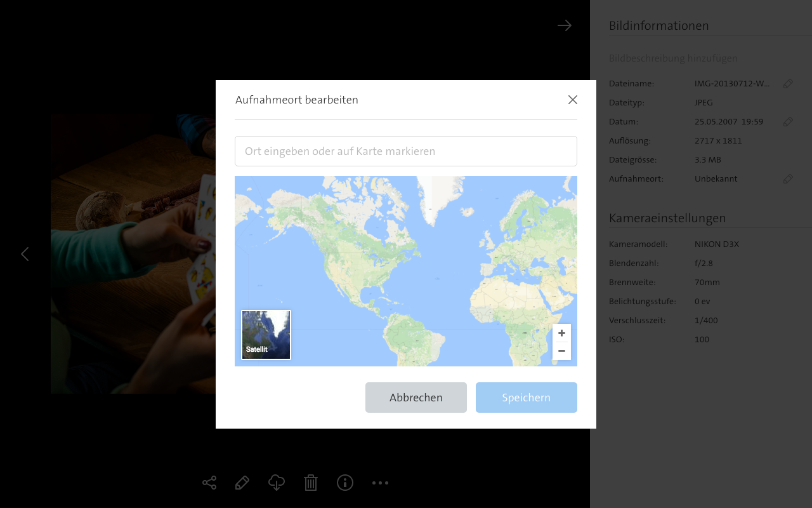
Task: Click the Belichtungsstufe value 0 ev
Action: click(x=702, y=301)
